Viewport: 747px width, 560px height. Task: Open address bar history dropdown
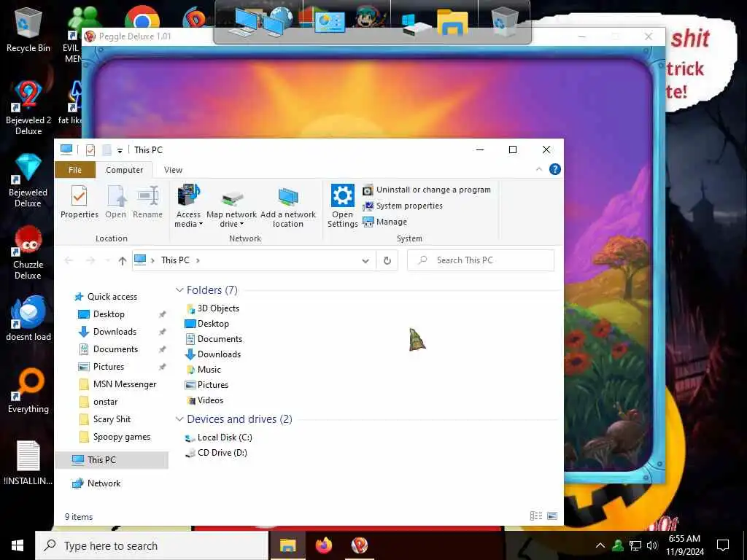coord(365,260)
